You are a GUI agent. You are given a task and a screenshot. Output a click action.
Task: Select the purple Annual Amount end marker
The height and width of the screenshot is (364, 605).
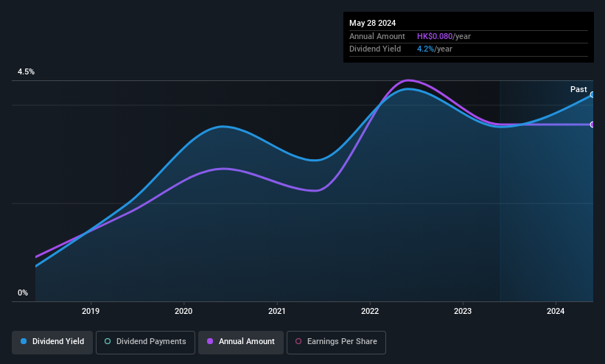coord(592,125)
